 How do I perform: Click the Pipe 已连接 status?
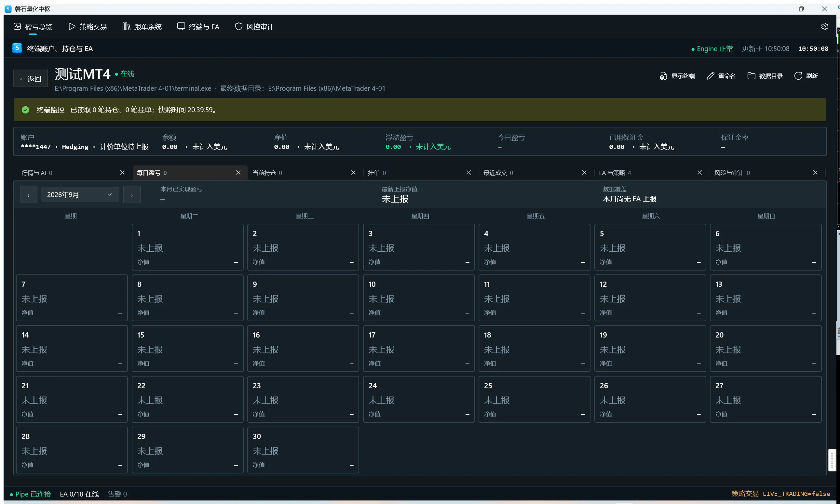tap(31, 494)
